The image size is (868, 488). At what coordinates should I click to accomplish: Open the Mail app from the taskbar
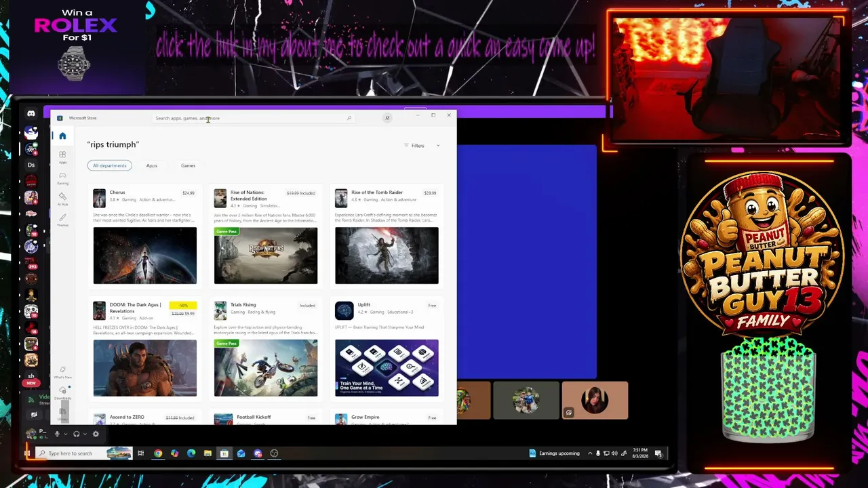pyautogui.click(x=241, y=453)
